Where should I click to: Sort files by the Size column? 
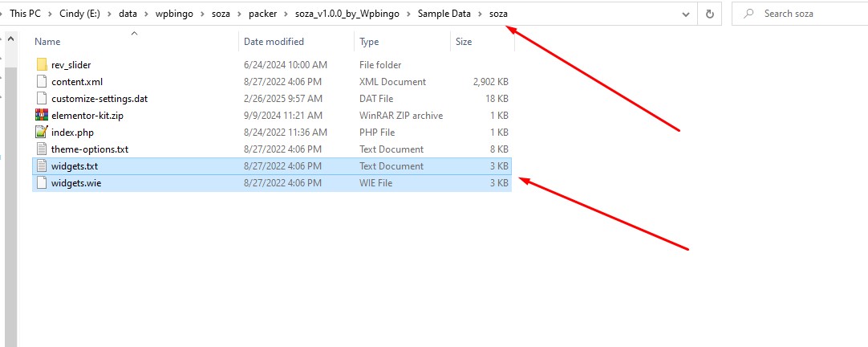tap(464, 42)
